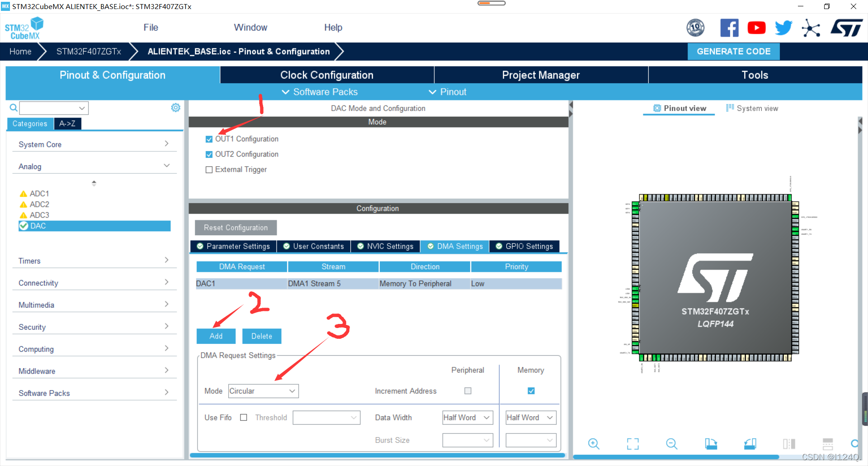Toggle OUT1 Configuration checkbox

[209, 139]
